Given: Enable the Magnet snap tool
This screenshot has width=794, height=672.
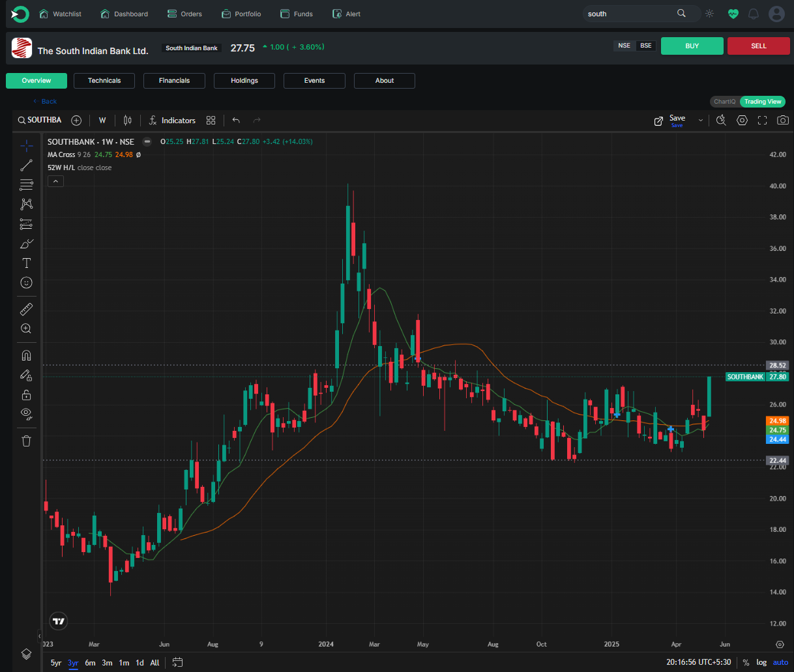Looking at the screenshot, I should pyautogui.click(x=26, y=355).
